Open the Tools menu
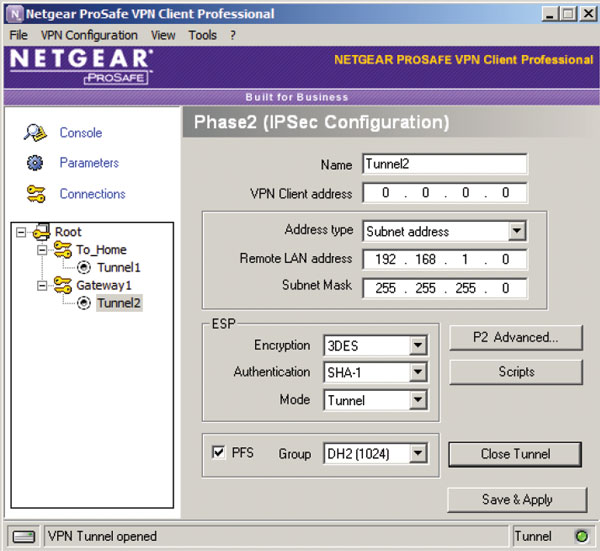Screen dimensions: 600x551 tap(202, 35)
